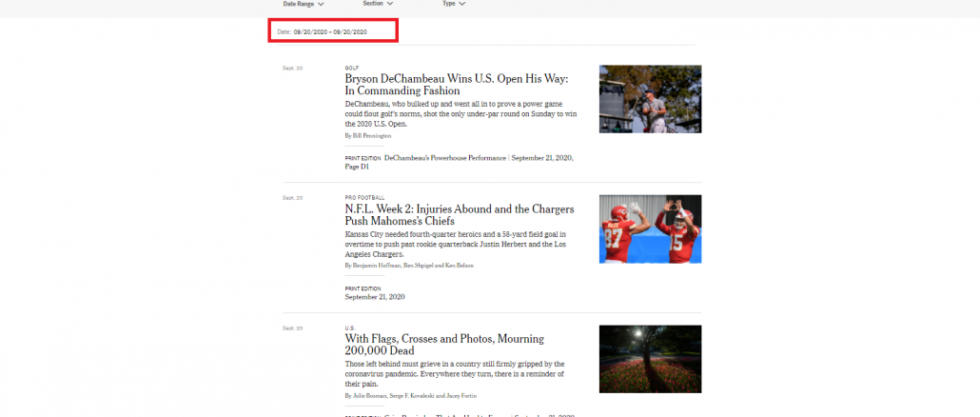Click the Sept. 20 date beside the golf article

coord(292,69)
